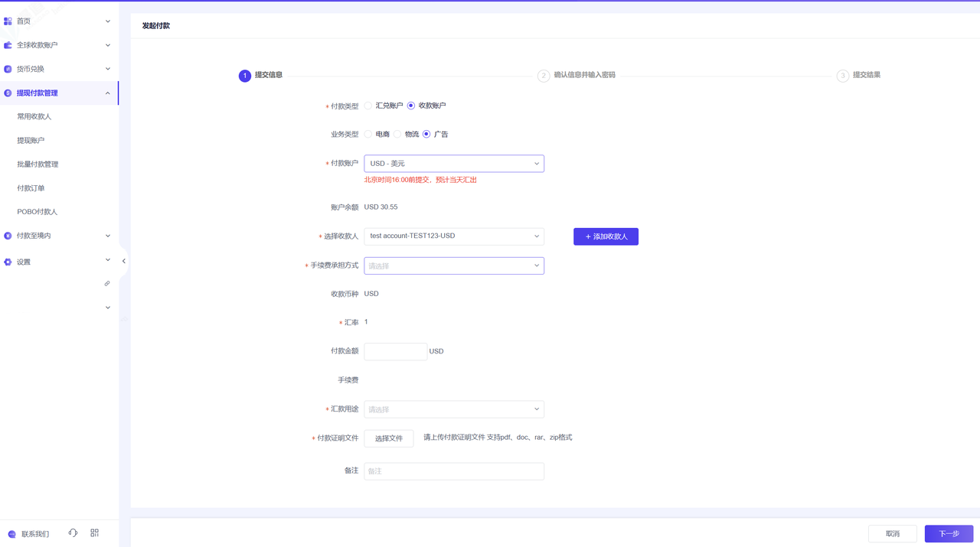Open the QR code icon in sidebar footer
The height and width of the screenshot is (547, 980).
pyautogui.click(x=95, y=533)
